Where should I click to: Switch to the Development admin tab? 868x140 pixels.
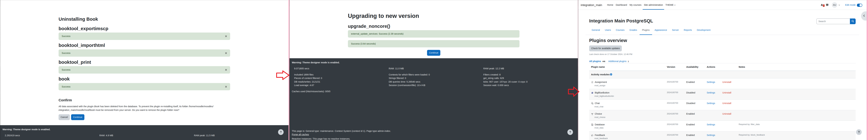pyautogui.click(x=704, y=30)
